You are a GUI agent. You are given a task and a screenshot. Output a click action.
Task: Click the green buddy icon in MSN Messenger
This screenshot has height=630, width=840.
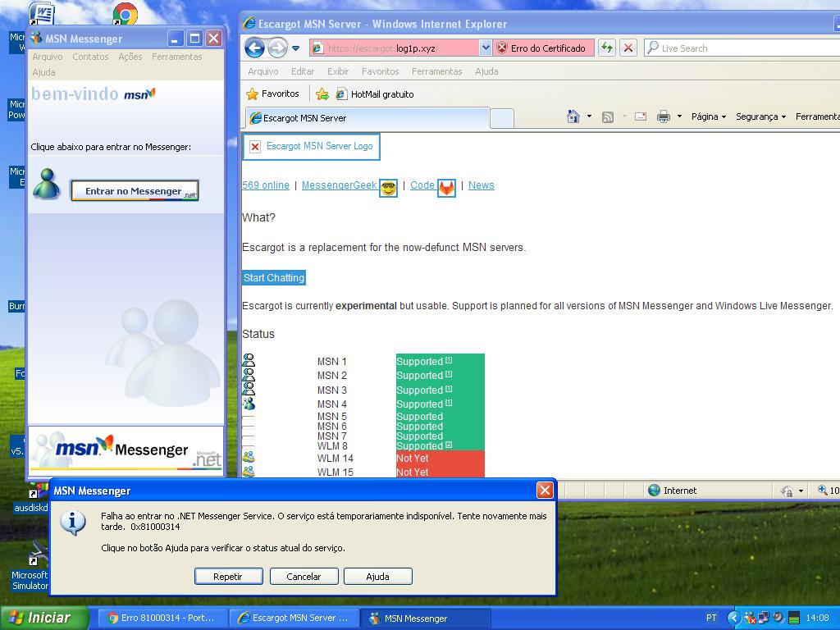pyautogui.click(x=47, y=184)
